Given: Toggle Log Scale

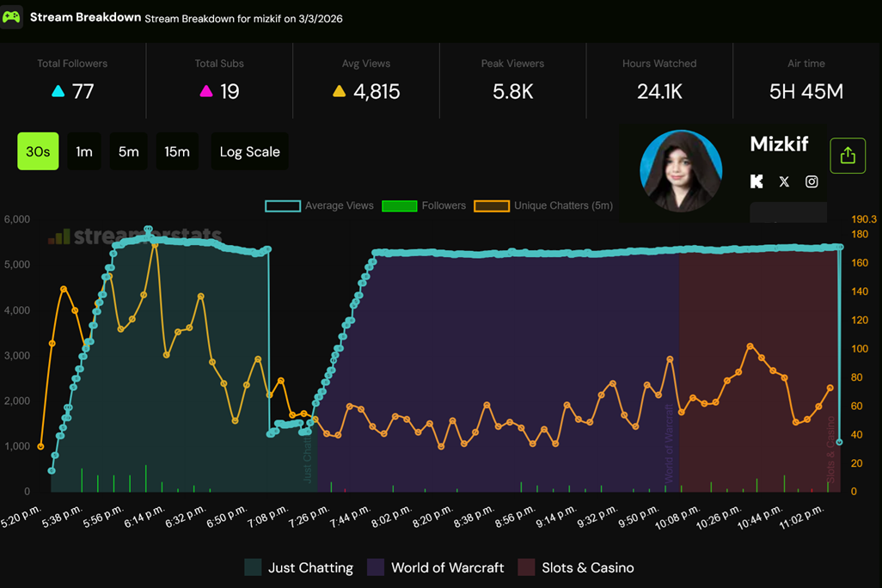Looking at the screenshot, I should tap(249, 151).
